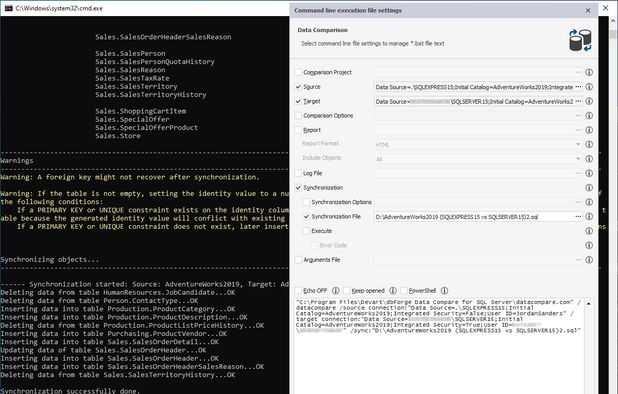Enable the Comparison Project checkbox
This screenshot has height=394, width=618.
click(x=298, y=72)
